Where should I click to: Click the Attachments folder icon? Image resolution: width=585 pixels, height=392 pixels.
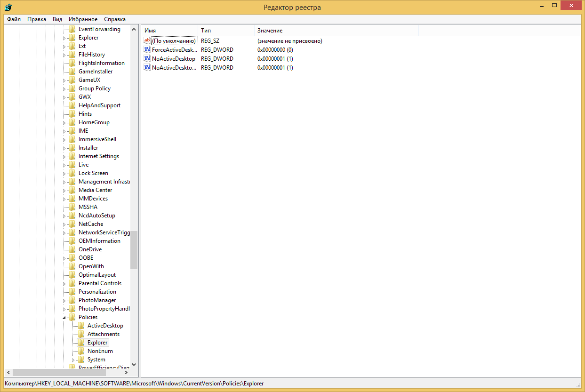(x=81, y=334)
